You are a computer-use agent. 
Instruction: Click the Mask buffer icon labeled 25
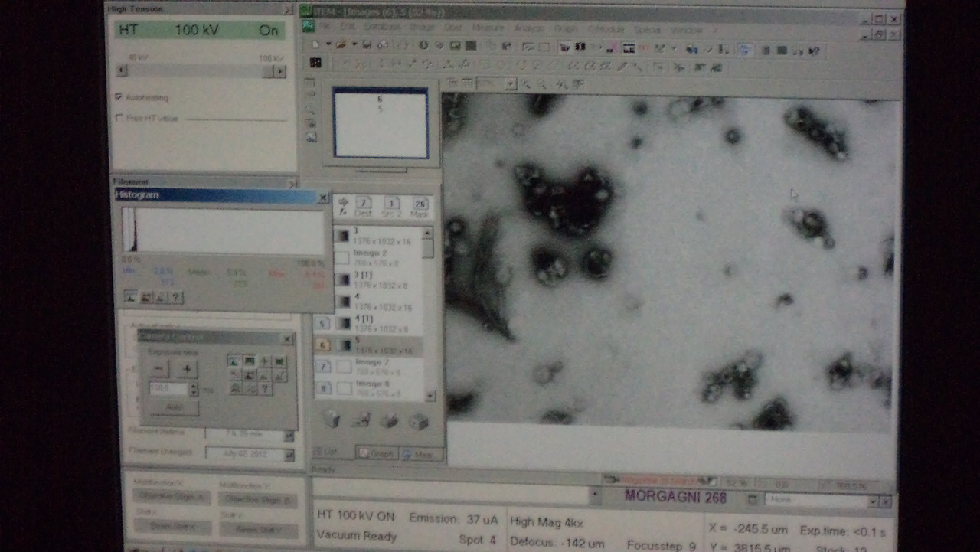[420, 205]
